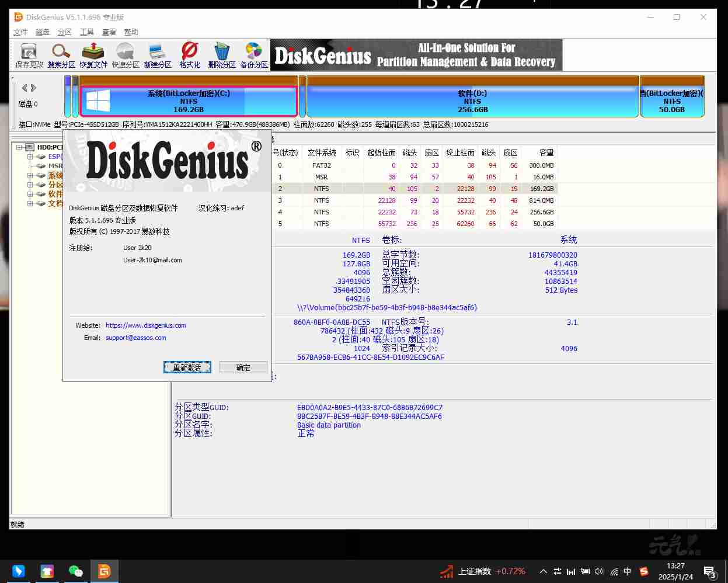Click the Save Changes (保存更改) toolbar icon
The image size is (728, 583).
pos(29,55)
